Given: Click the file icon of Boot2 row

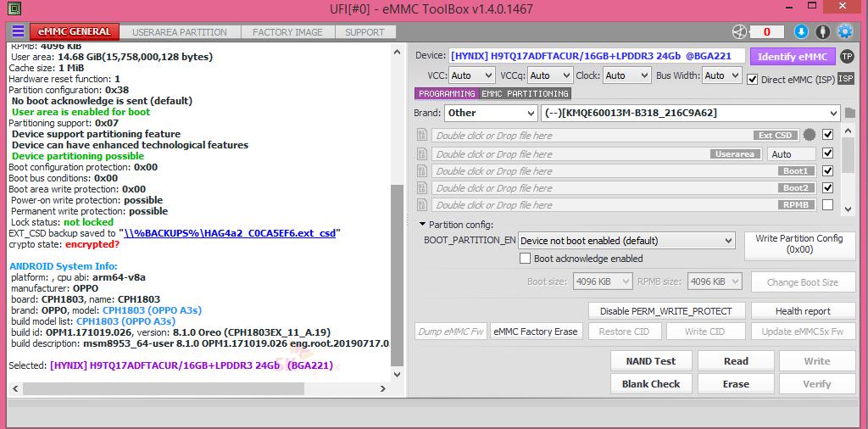Looking at the screenshot, I should pyautogui.click(x=422, y=187).
